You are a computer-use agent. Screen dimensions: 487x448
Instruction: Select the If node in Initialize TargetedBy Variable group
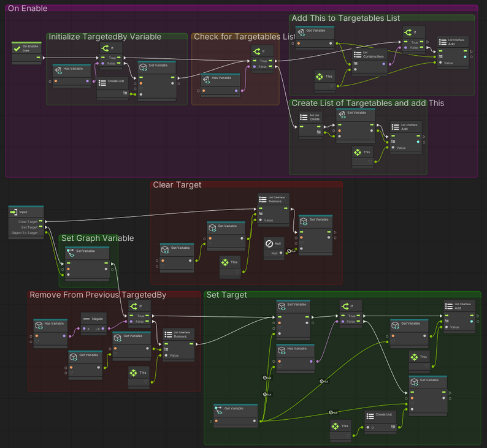(111, 56)
